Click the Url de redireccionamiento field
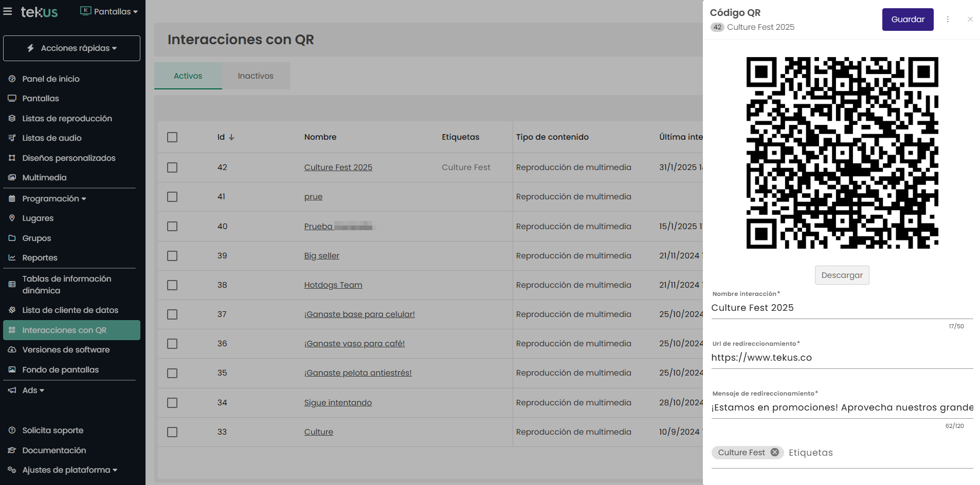Viewport: 980px width, 485px height. (x=842, y=358)
